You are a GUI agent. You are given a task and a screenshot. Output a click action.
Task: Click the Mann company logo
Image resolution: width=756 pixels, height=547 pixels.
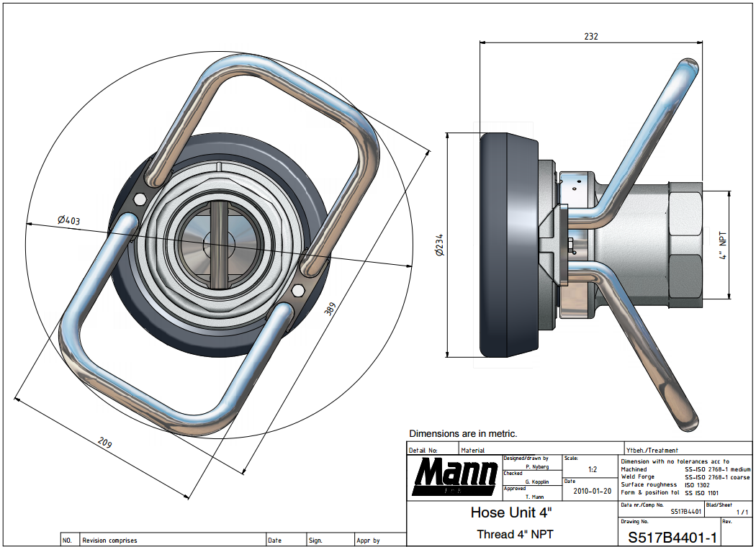[x=454, y=476]
